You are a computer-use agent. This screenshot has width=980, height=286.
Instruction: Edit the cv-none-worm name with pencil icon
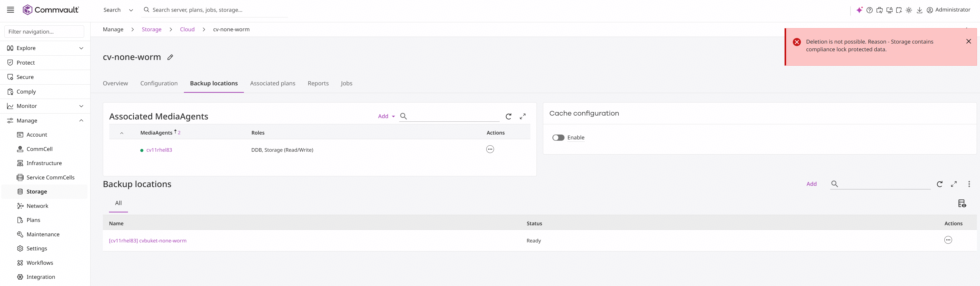[x=171, y=57]
